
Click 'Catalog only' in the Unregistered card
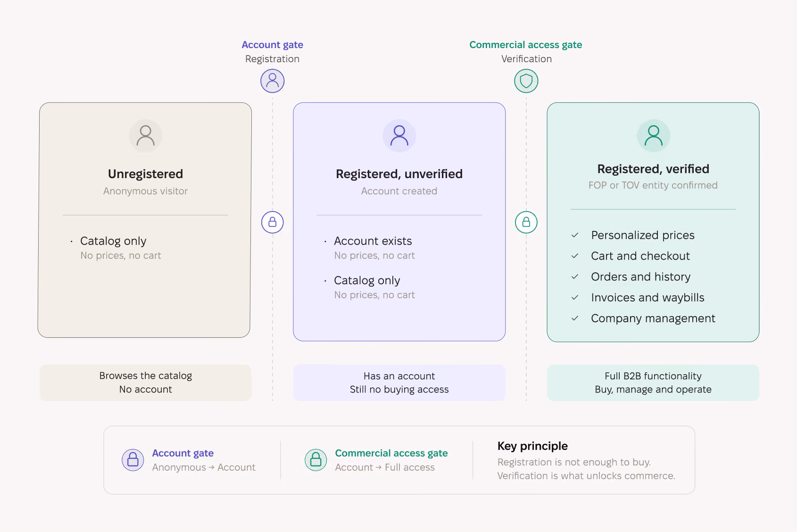[113, 241]
